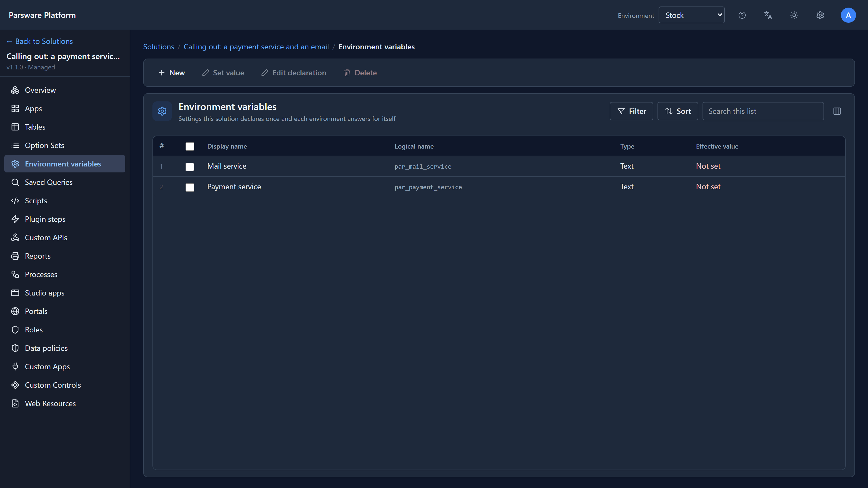Click par_payment_service logical name
The width and height of the screenshot is (868, 488).
(428, 187)
